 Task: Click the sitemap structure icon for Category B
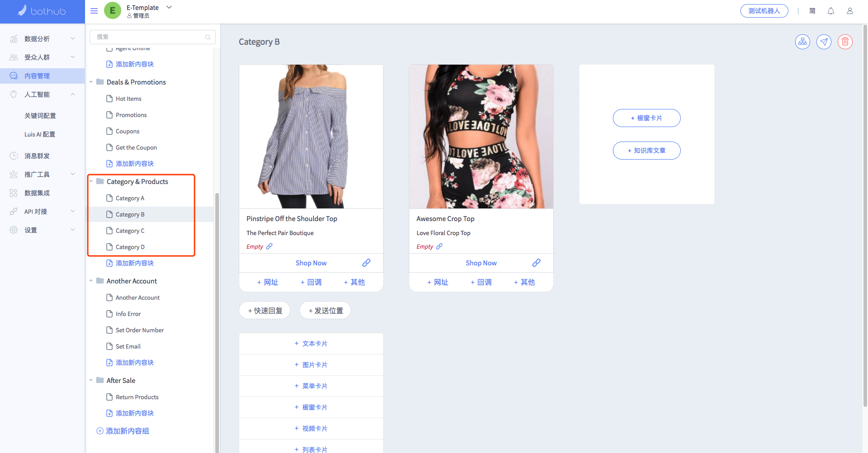(x=802, y=42)
